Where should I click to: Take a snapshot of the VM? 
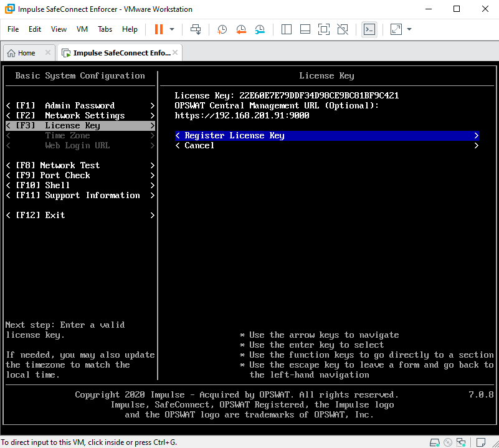222,29
